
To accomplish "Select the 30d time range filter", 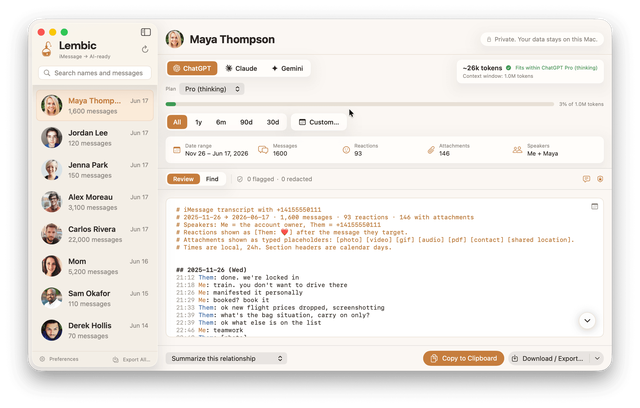I will click(273, 122).
